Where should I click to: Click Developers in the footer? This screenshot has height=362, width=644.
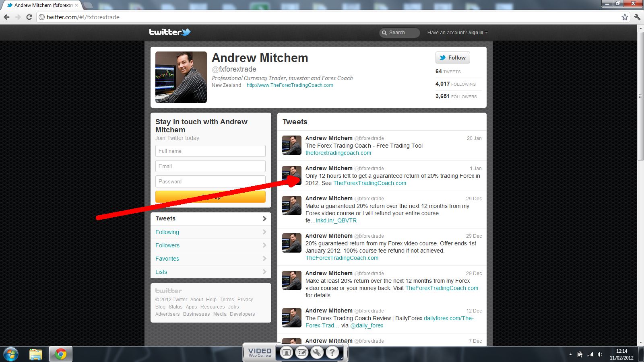(x=242, y=314)
